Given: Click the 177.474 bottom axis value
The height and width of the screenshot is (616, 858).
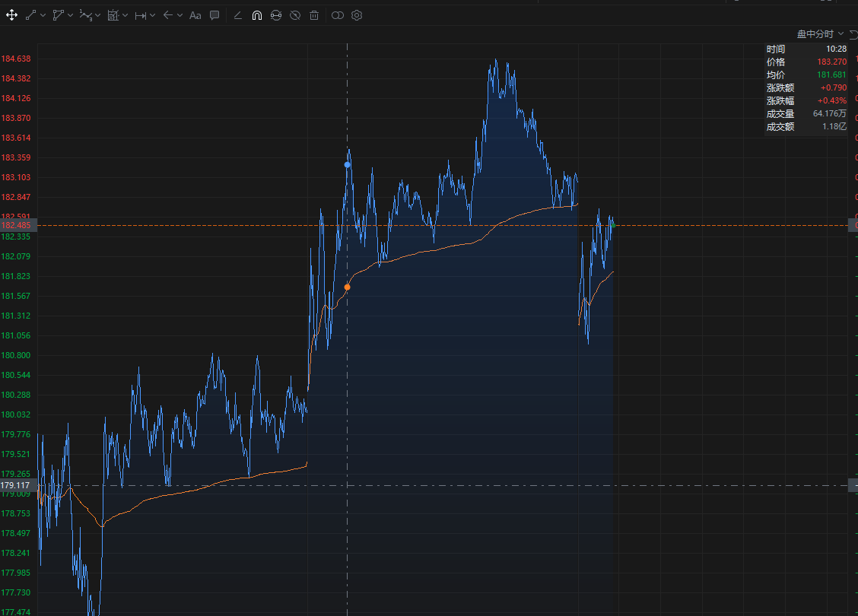Looking at the screenshot, I should pyautogui.click(x=16, y=611).
